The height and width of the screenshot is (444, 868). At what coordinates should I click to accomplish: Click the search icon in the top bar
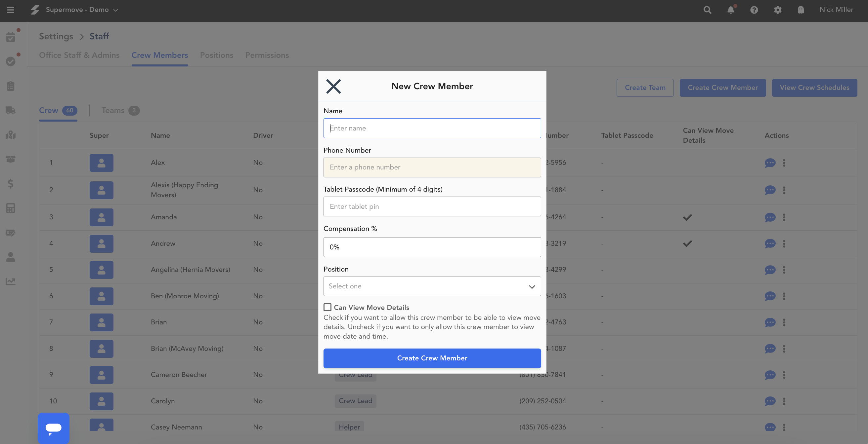click(708, 10)
